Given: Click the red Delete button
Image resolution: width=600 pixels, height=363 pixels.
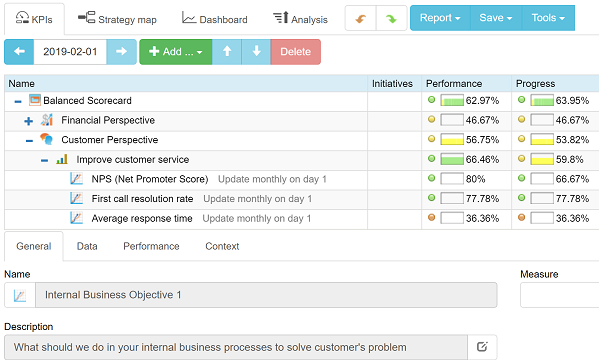Looking at the screenshot, I should 295,52.
